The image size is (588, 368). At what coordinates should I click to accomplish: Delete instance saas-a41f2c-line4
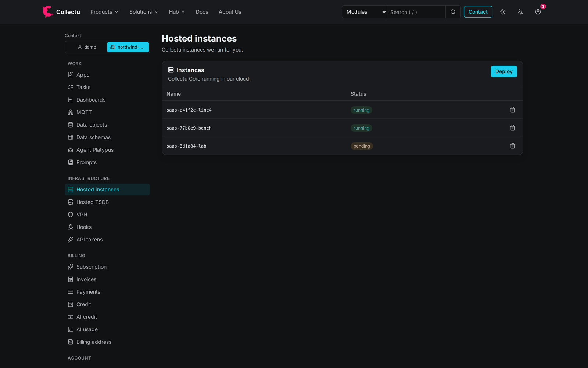(x=513, y=110)
